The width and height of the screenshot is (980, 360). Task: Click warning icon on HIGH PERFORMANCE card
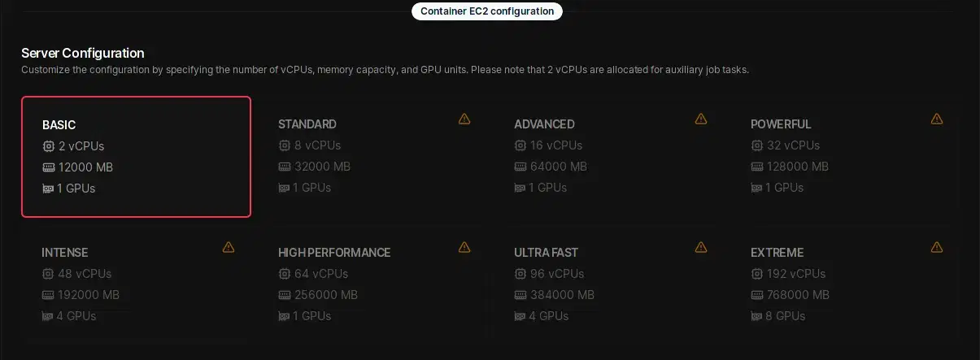[x=464, y=247]
